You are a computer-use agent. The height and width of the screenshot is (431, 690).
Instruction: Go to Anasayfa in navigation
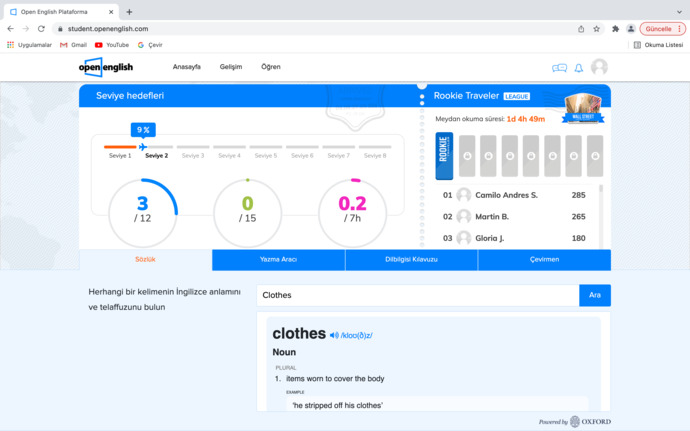(x=187, y=67)
